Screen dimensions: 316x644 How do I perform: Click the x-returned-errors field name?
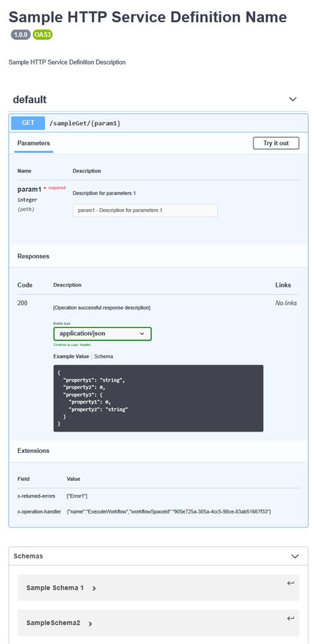(36, 496)
